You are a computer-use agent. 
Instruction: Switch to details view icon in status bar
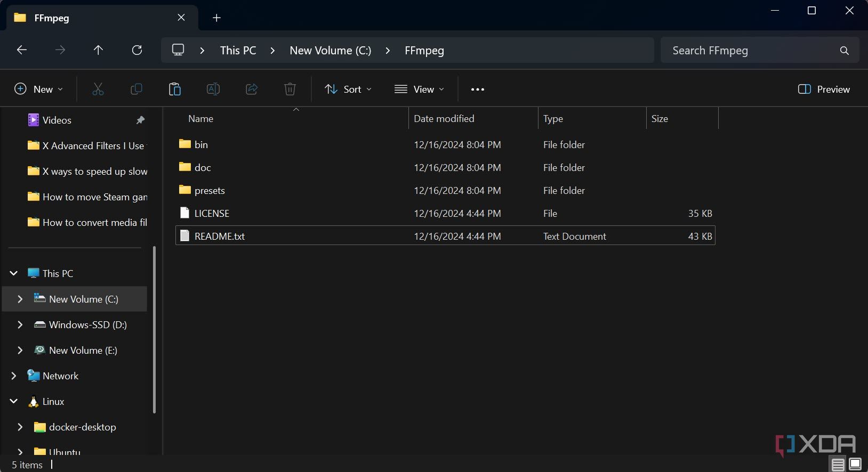[x=838, y=465]
